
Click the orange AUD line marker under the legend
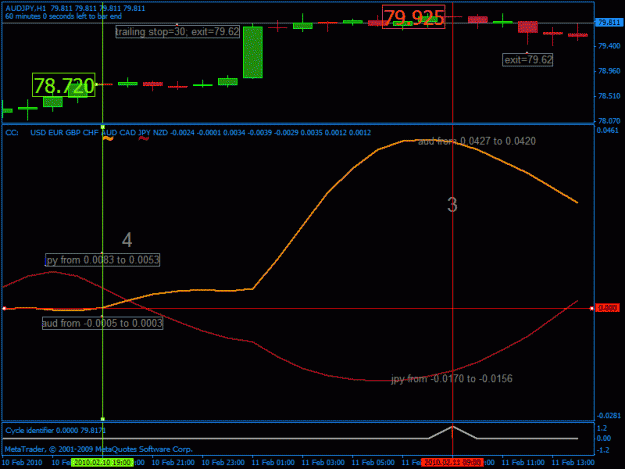click(x=108, y=139)
